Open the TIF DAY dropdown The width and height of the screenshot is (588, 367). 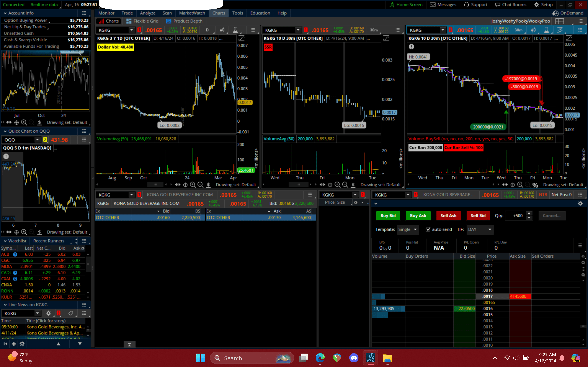(x=480, y=229)
